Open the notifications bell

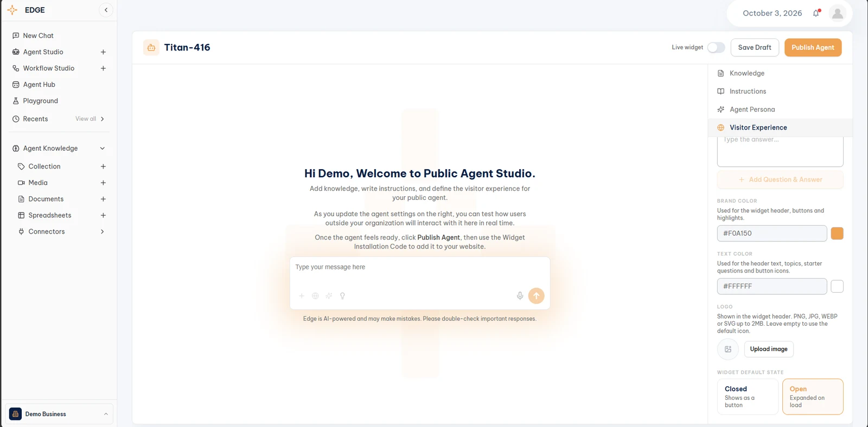coord(816,13)
